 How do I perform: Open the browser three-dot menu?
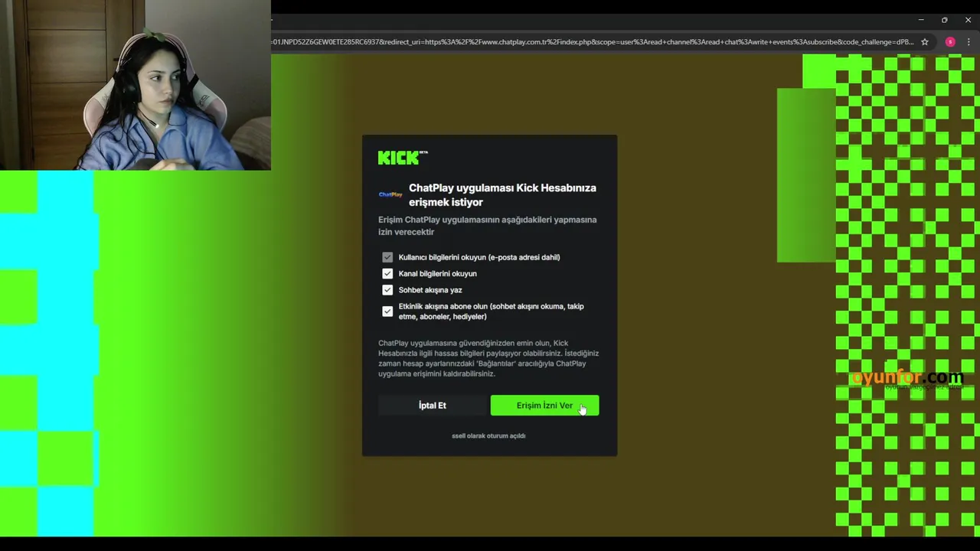click(x=969, y=42)
